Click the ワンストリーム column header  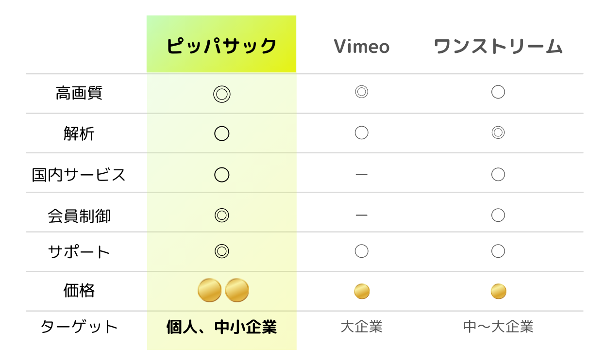point(498,47)
